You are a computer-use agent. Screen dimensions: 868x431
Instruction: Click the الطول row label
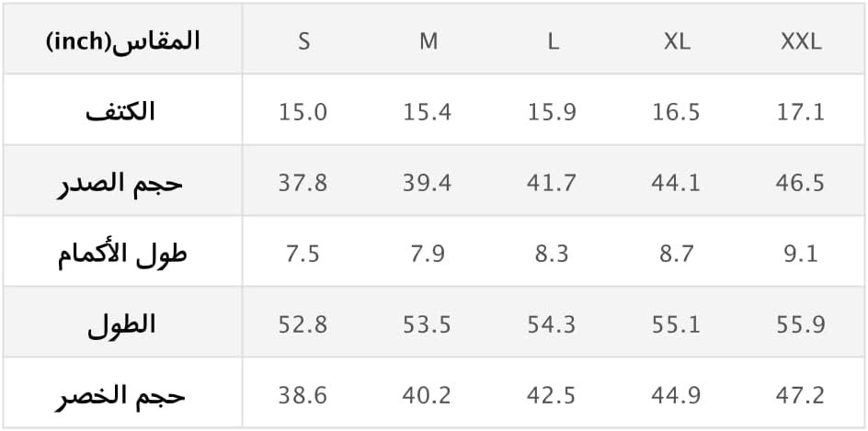pos(122,324)
